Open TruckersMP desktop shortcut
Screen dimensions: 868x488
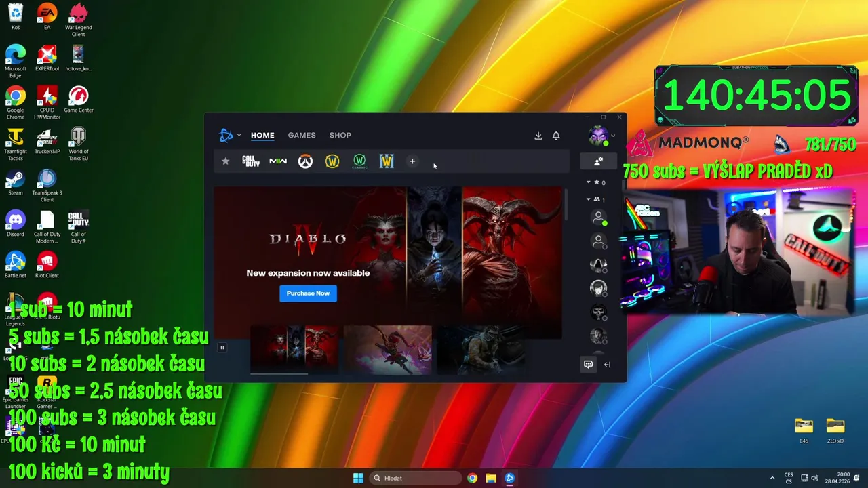coord(47,141)
